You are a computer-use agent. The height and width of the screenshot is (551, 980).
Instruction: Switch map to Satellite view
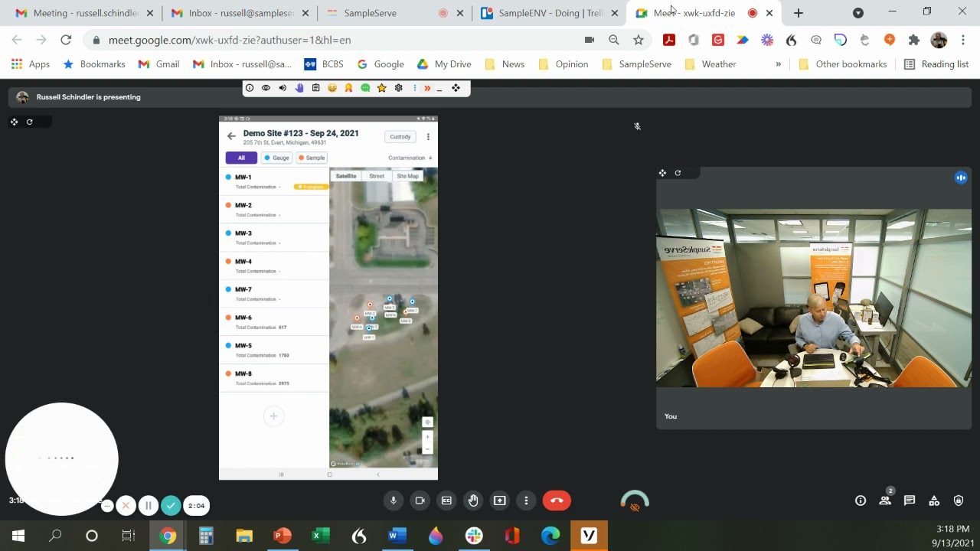[x=346, y=176]
